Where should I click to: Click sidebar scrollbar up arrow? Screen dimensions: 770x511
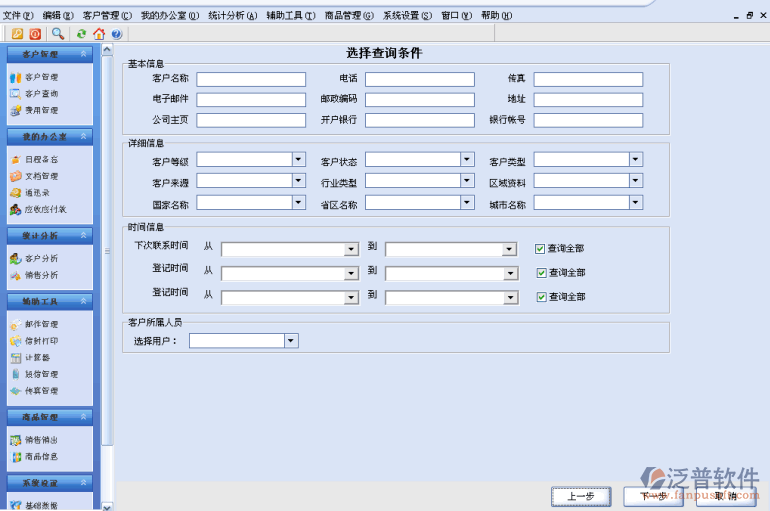107,50
